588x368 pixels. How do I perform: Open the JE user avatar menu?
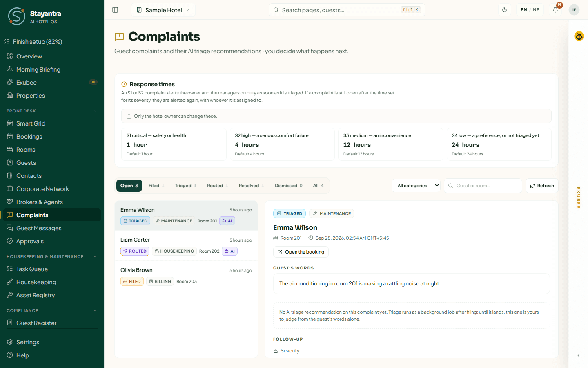click(x=574, y=10)
